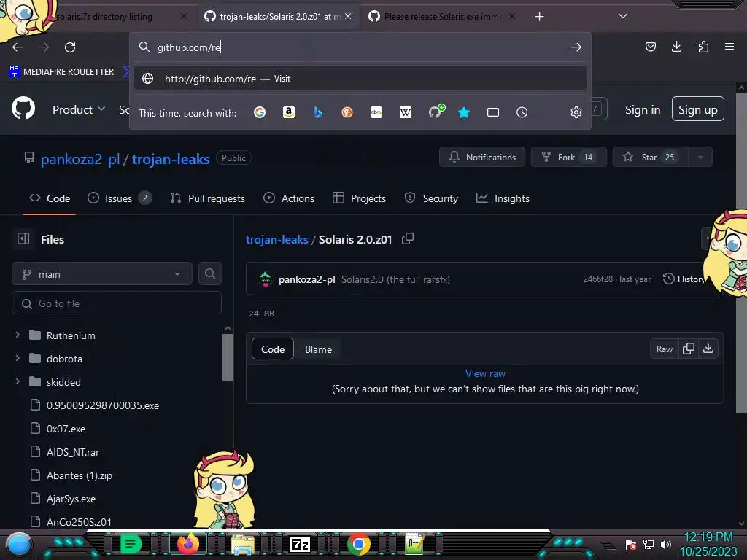Search this time with Wikipedia icon
The image size is (747, 560).
[406, 112]
